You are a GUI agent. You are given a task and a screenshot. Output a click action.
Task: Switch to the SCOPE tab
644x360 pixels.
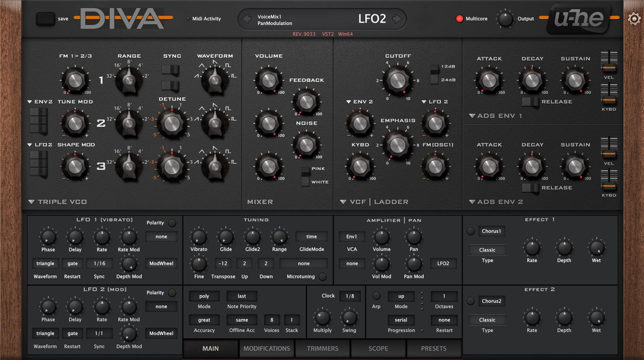378,349
